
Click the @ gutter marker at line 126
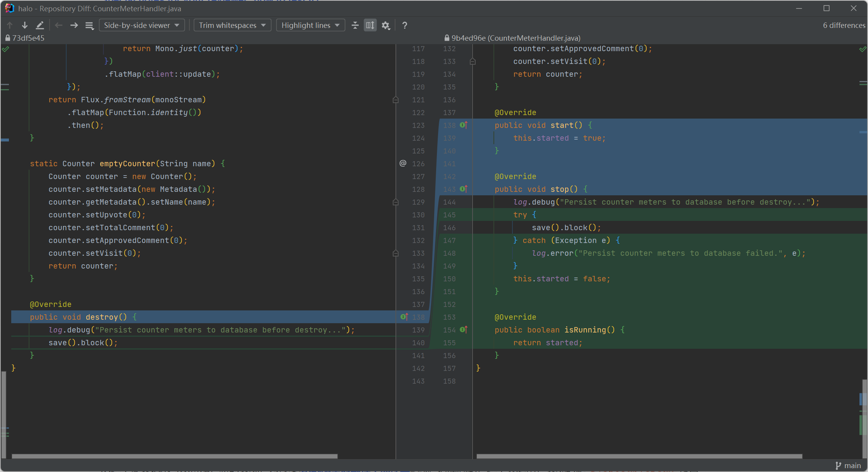[x=403, y=163]
